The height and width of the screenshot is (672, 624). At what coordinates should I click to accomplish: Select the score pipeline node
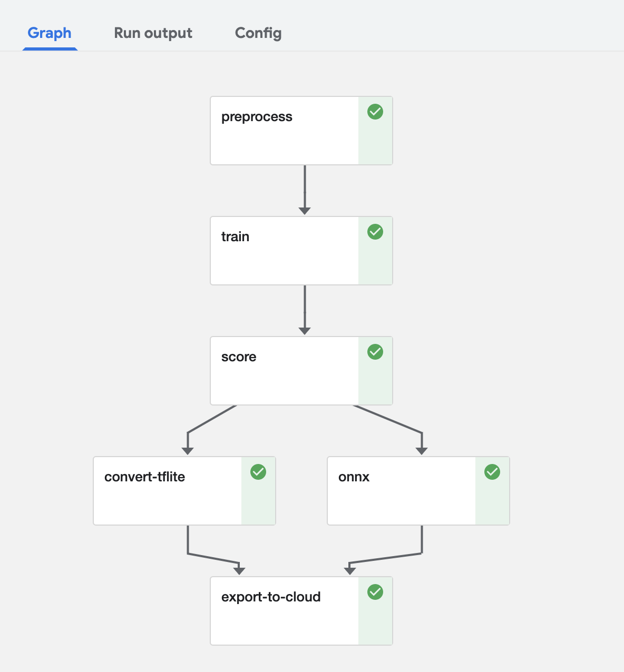coord(285,371)
